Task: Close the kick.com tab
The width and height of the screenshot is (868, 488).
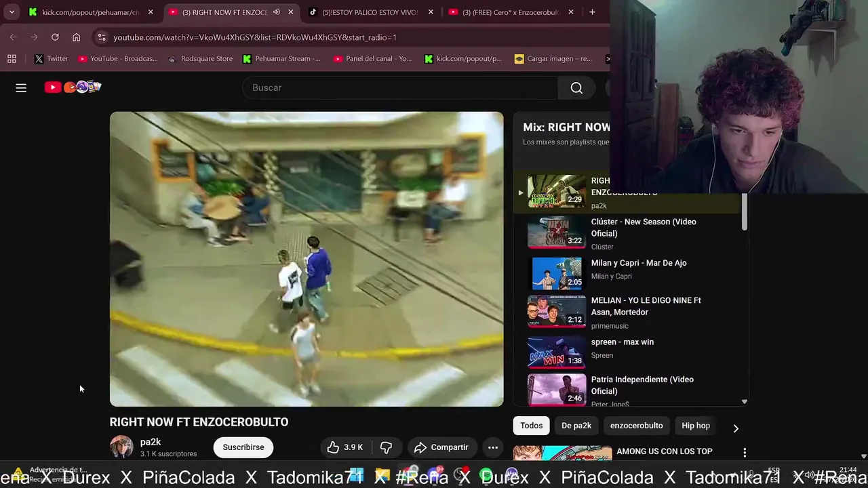Action: [151, 12]
